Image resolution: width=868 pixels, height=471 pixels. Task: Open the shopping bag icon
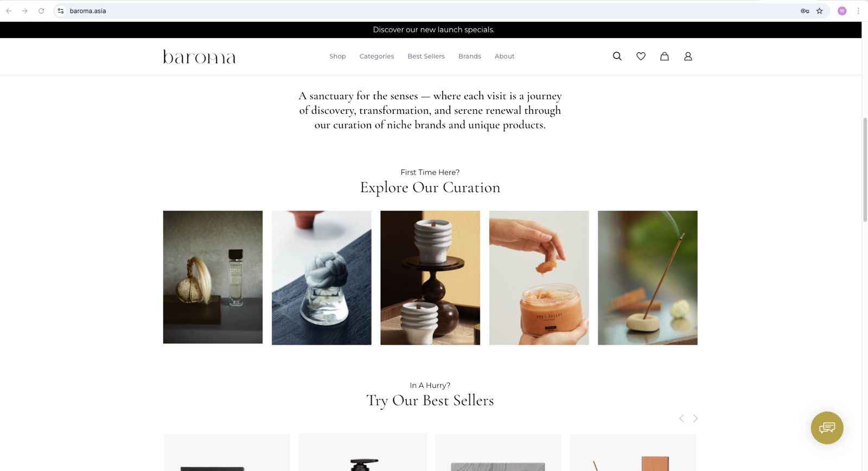[x=664, y=56]
